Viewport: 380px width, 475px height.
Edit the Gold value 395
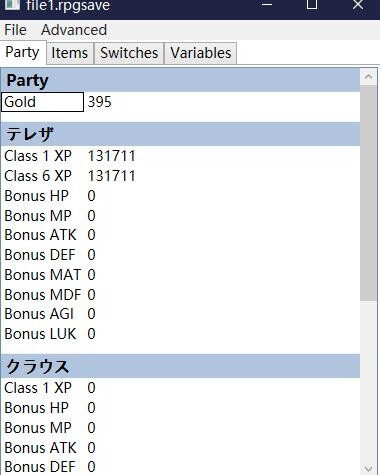click(100, 102)
